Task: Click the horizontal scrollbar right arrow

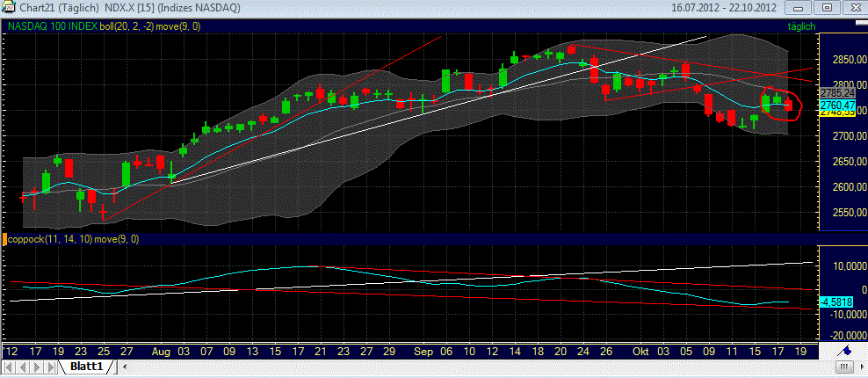Action: tap(861, 367)
